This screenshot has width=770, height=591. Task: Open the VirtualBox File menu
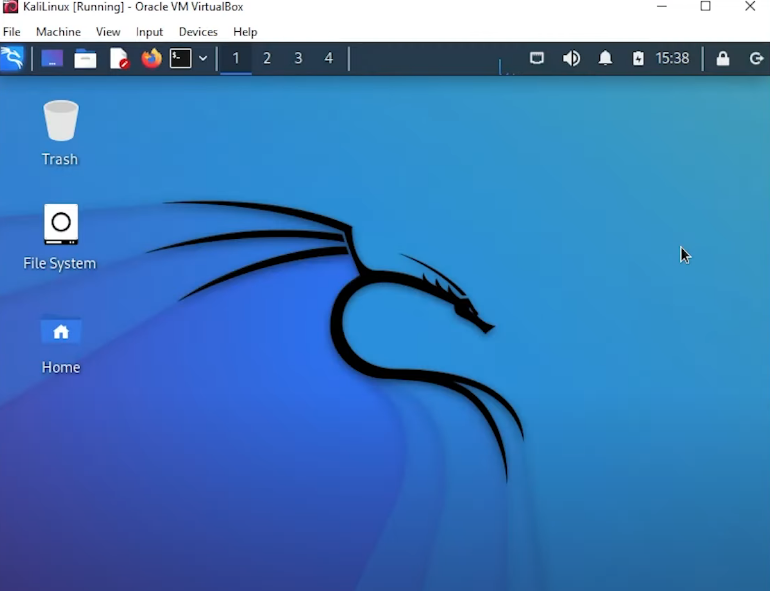[x=11, y=32]
